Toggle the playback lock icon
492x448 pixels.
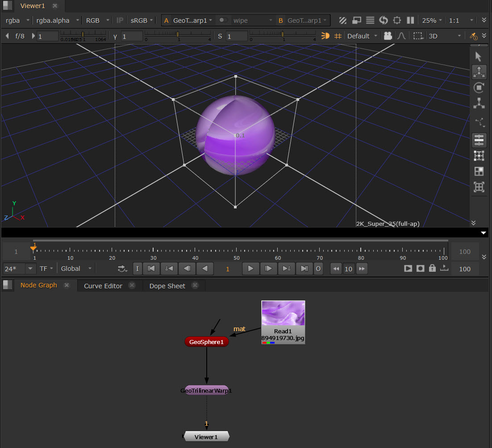(x=432, y=268)
